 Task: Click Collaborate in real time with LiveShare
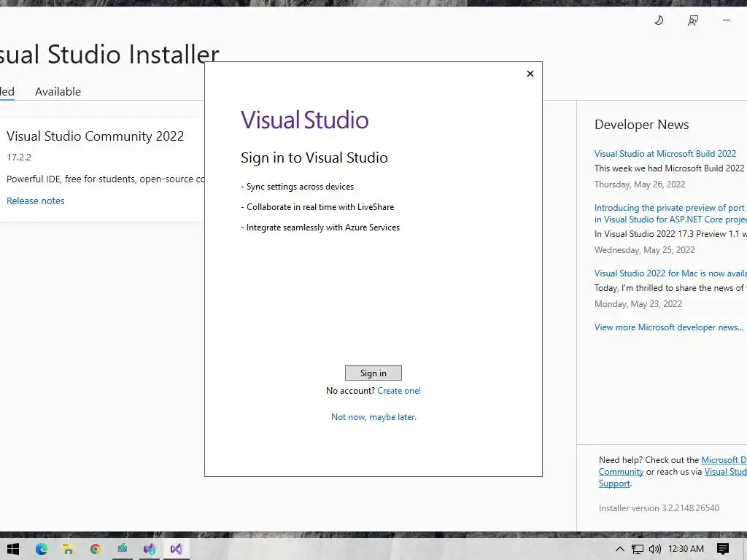coord(320,207)
